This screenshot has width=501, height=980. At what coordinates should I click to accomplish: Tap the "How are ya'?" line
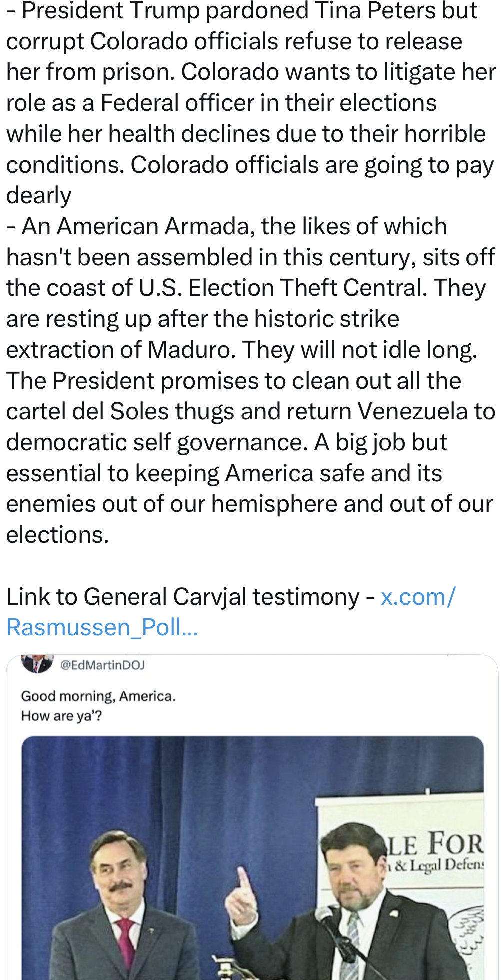(x=61, y=716)
